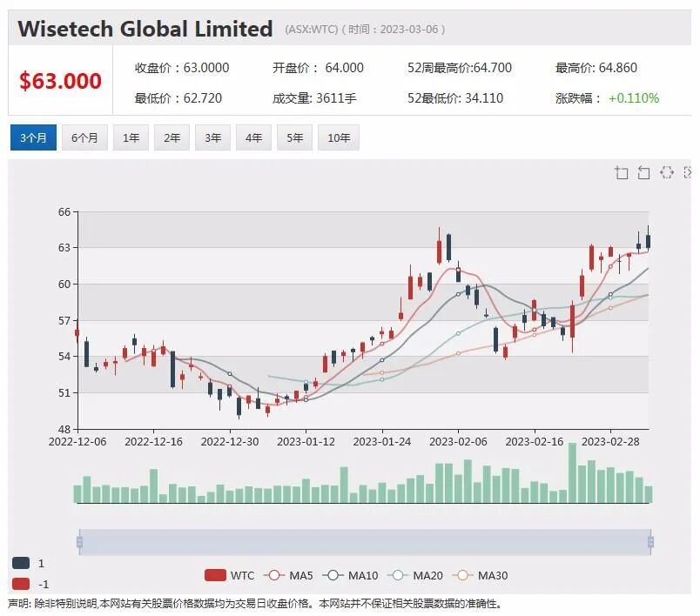Select the 3个月 time range tab
This screenshot has width=700, height=616.
pyautogui.click(x=33, y=137)
